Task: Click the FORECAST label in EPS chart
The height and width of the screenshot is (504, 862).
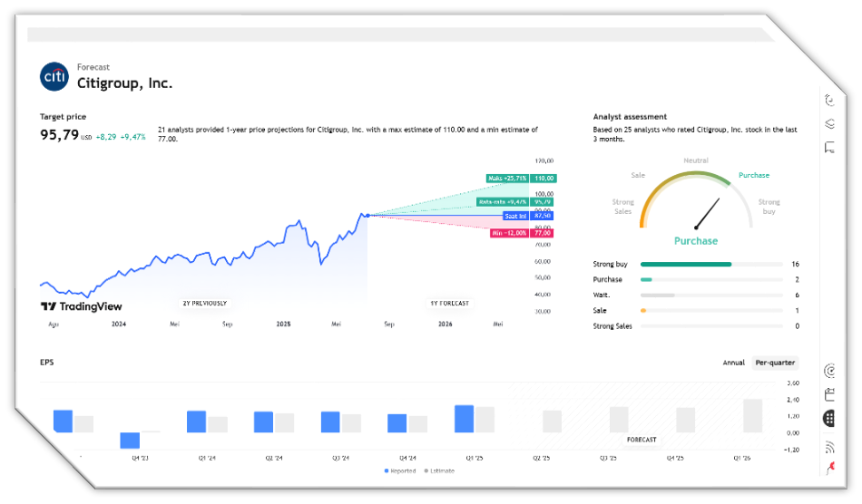Action: pos(642,440)
